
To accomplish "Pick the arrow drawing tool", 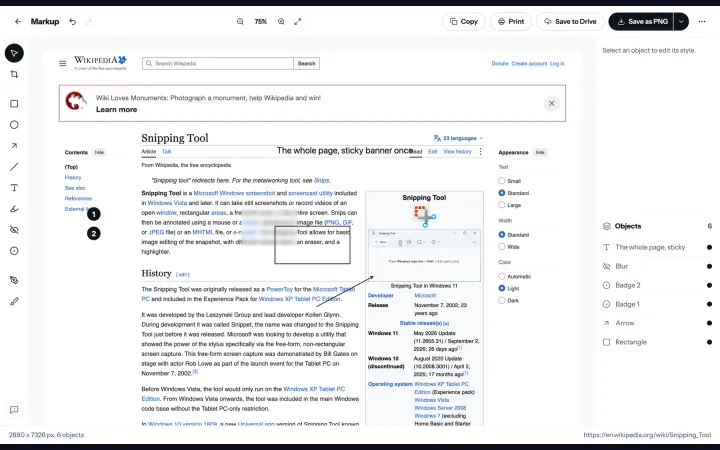I will click(14, 146).
